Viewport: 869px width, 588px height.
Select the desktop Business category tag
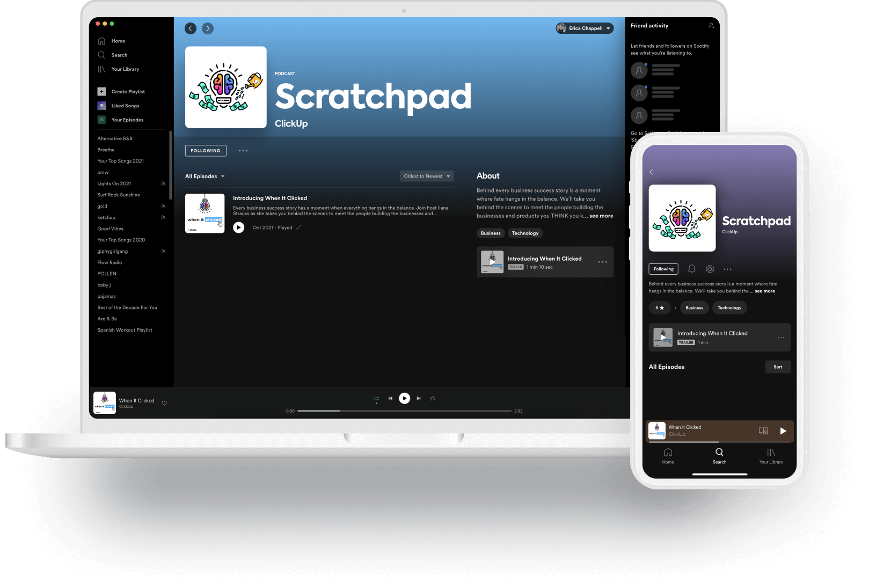coord(491,233)
